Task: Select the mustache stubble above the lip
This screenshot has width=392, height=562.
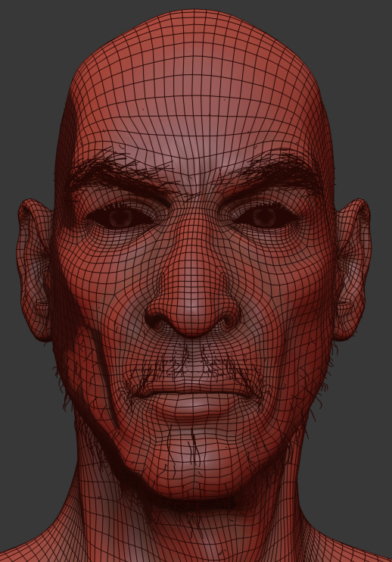Action: coord(193,362)
